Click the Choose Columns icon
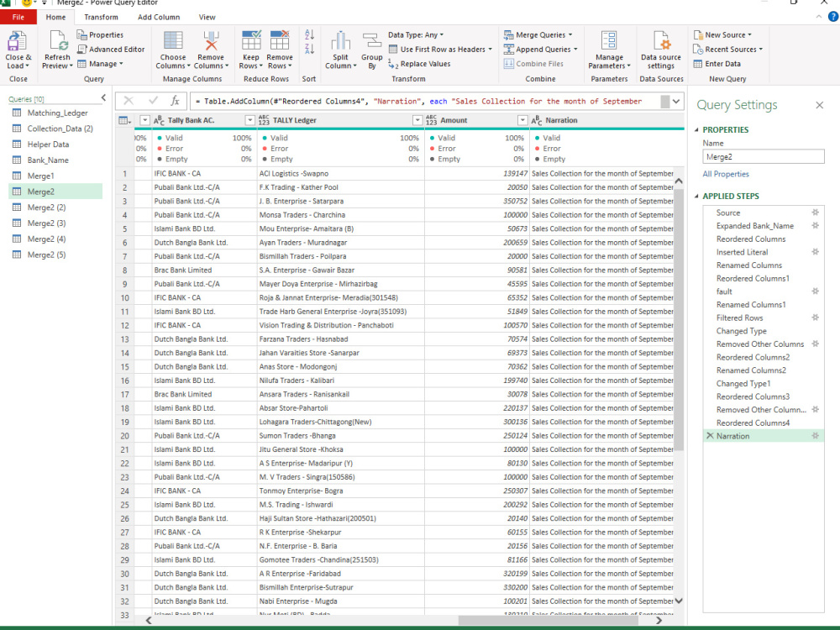 click(x=173, y=41)
